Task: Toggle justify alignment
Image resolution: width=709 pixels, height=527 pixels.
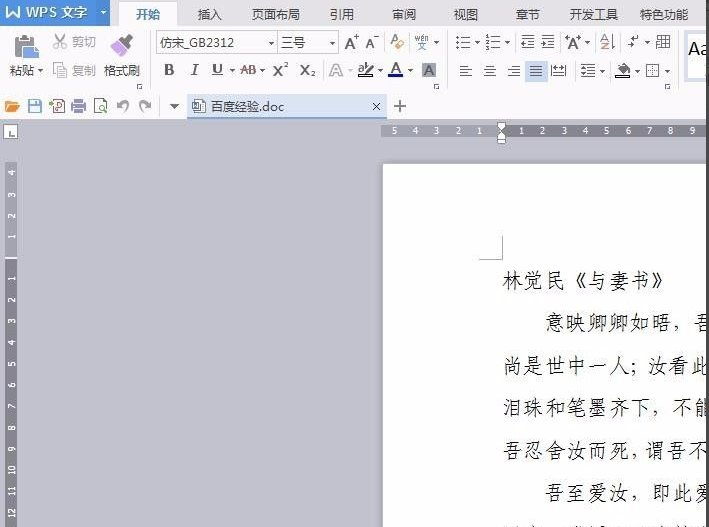Action: [x=536, y=71]
